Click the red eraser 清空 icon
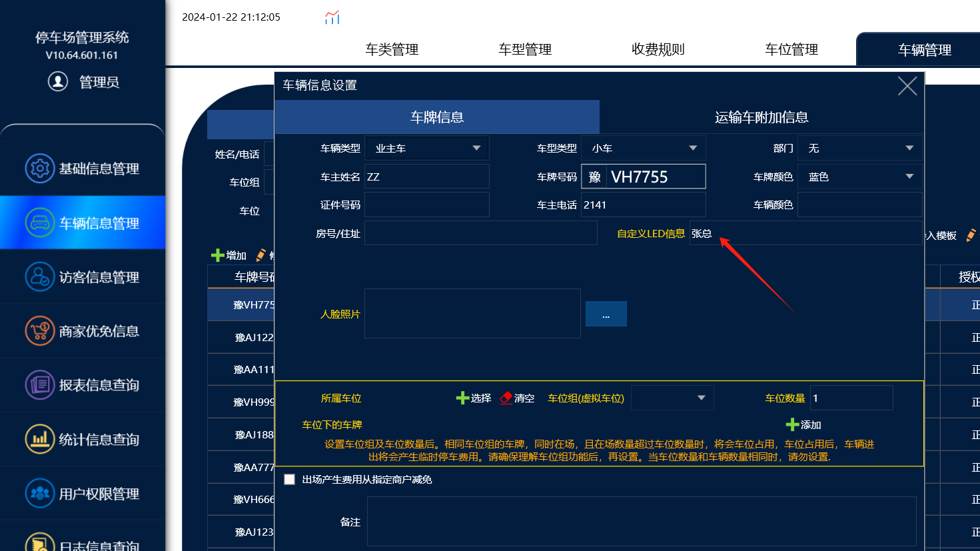The image size is (980, 551). (506, 398)
